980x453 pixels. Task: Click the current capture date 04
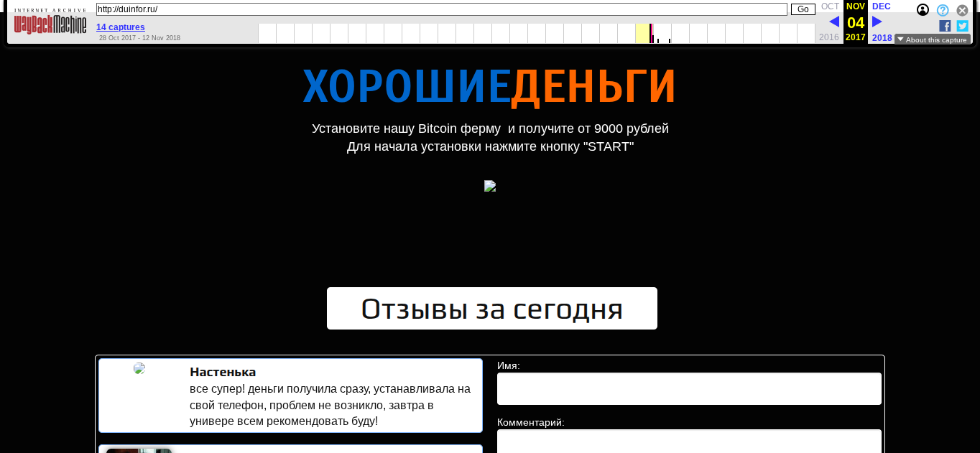tap(856, 22)
